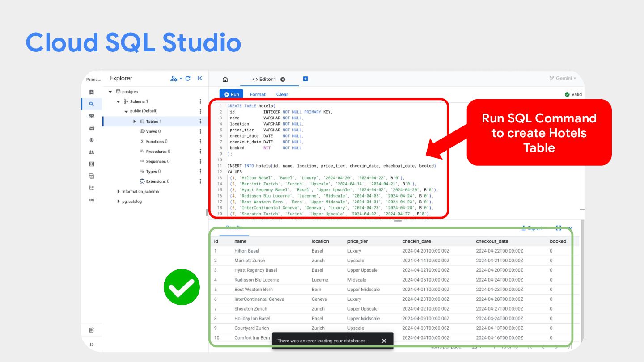Collapse the Schema node
The image size is (644, 362).
coord(119,101)
